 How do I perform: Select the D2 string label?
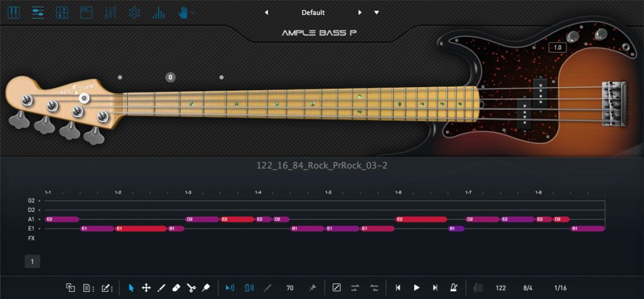click(x=32, y=210)
